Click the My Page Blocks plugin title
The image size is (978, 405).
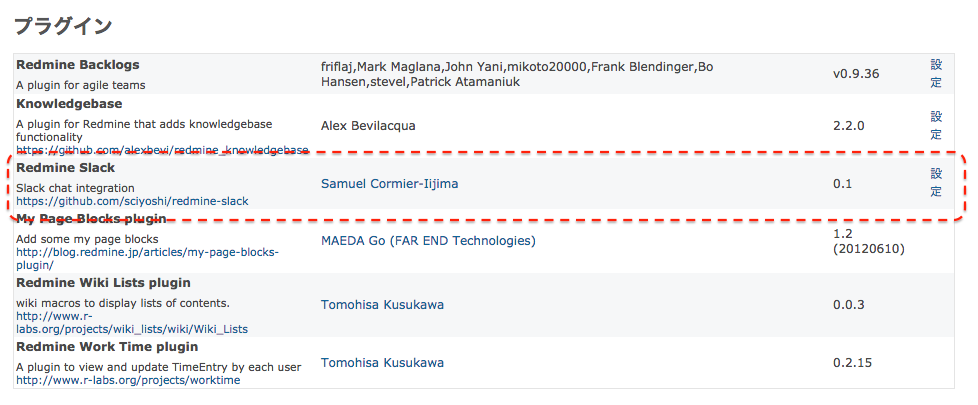[91, 218]
